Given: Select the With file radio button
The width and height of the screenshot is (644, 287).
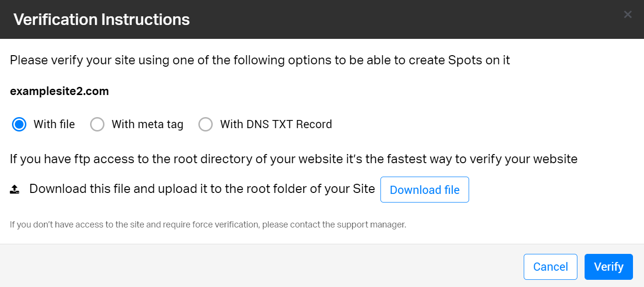Looking at the screenshot, I should [x=19, y=125].
